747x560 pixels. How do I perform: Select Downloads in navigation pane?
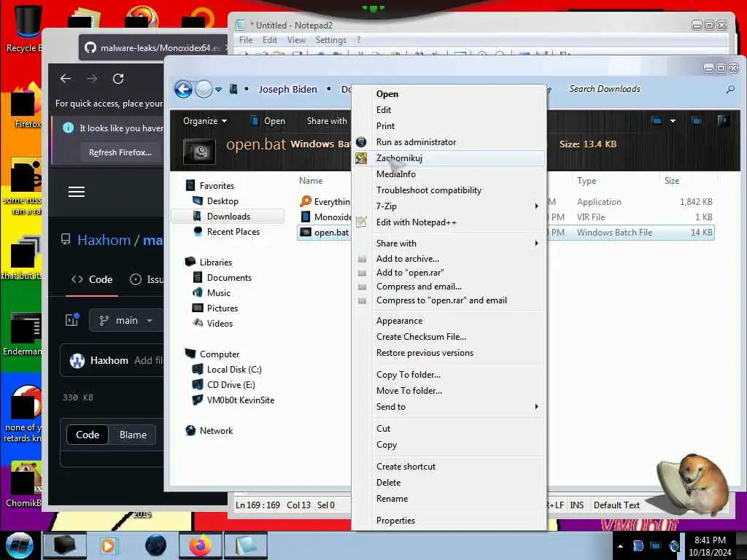228,216
